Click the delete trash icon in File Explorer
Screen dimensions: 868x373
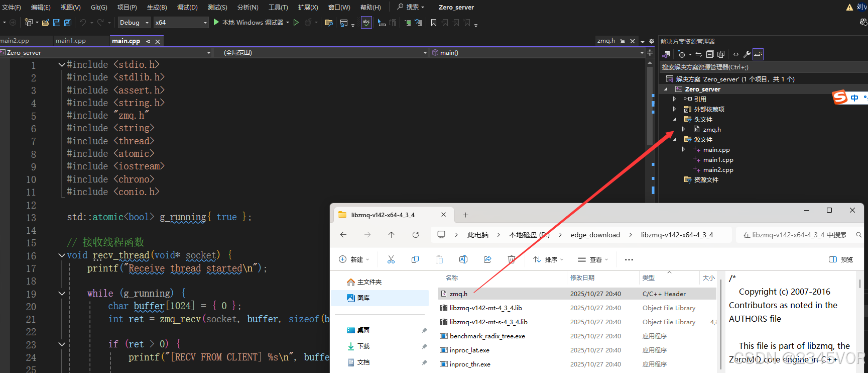pos(512,259)
